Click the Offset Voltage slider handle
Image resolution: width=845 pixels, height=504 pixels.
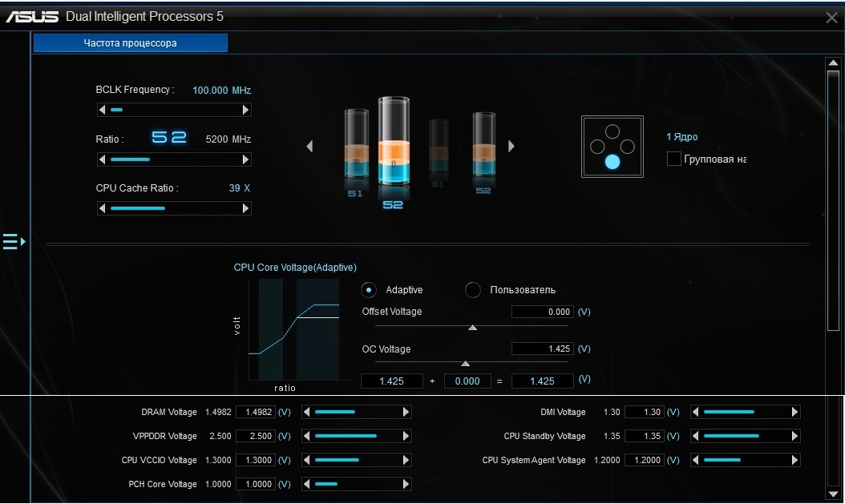click(x=473, y=328)
